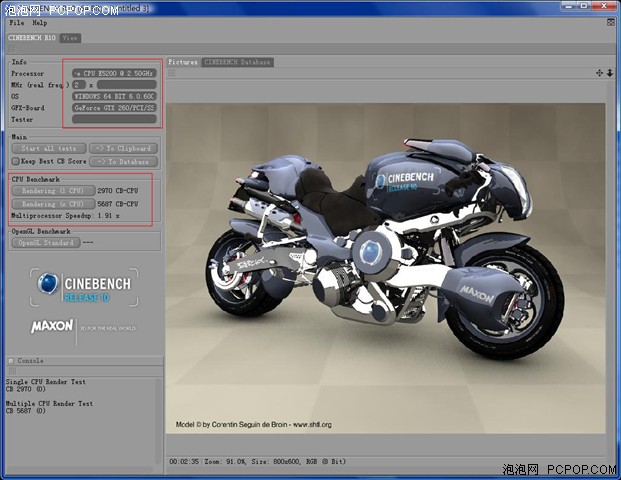Click the 00:02:35 render time in status bar
621x480 pixels.
184,462
